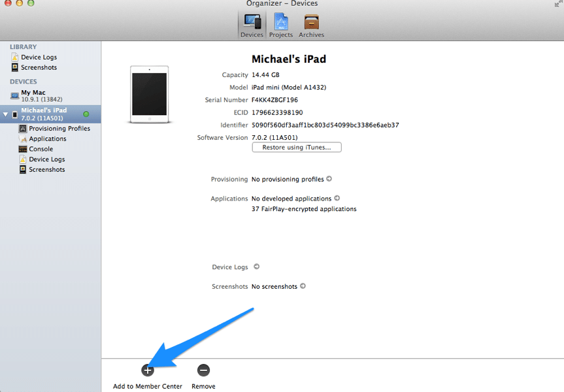Switch to the Archives tab

pyautogui.click(x=312, y=25)
